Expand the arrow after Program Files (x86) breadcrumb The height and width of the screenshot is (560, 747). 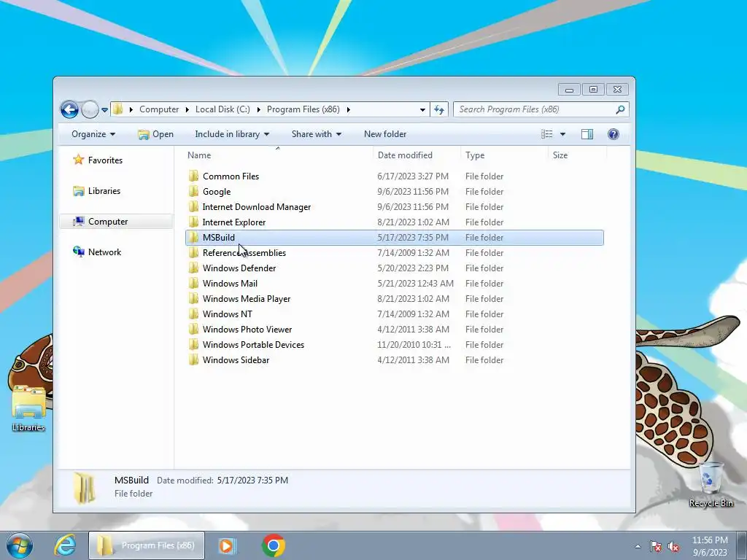[x=348, y=109]
